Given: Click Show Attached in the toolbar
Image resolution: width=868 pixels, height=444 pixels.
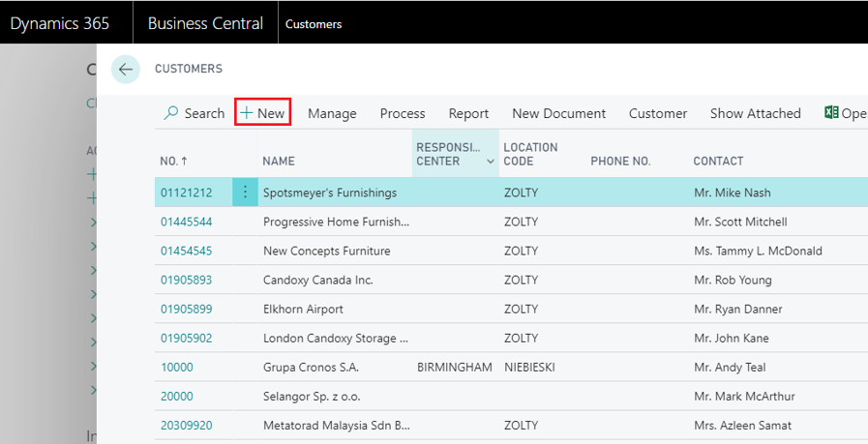Looking at the screenshot, I should [x=755, y=113].
